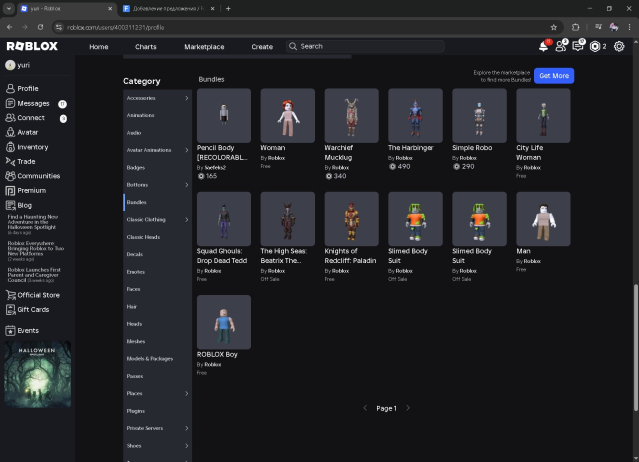Expand the Classic Clothing category
Screen dimensions: 639x462
pyautogui.click(x=186, y=219)
